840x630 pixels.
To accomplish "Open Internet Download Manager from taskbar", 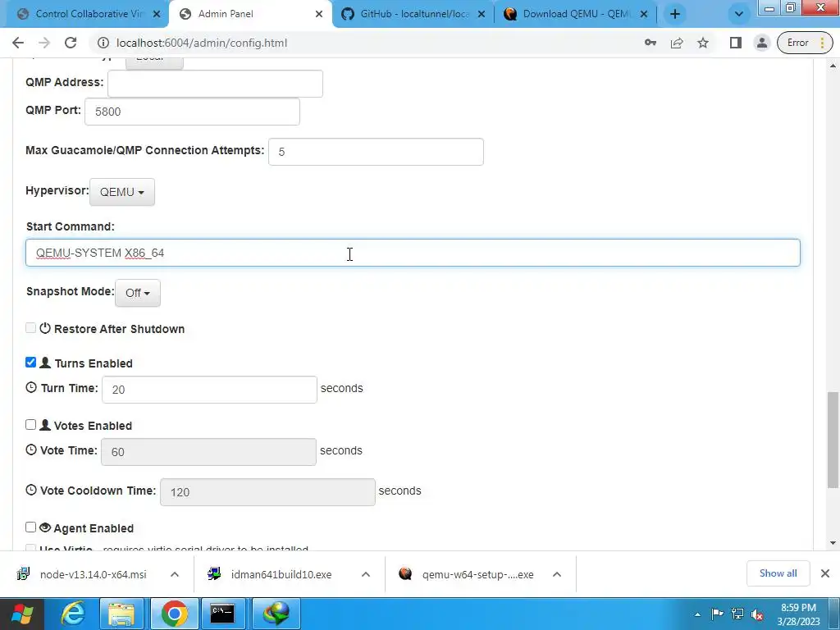I will pos(276,614).
